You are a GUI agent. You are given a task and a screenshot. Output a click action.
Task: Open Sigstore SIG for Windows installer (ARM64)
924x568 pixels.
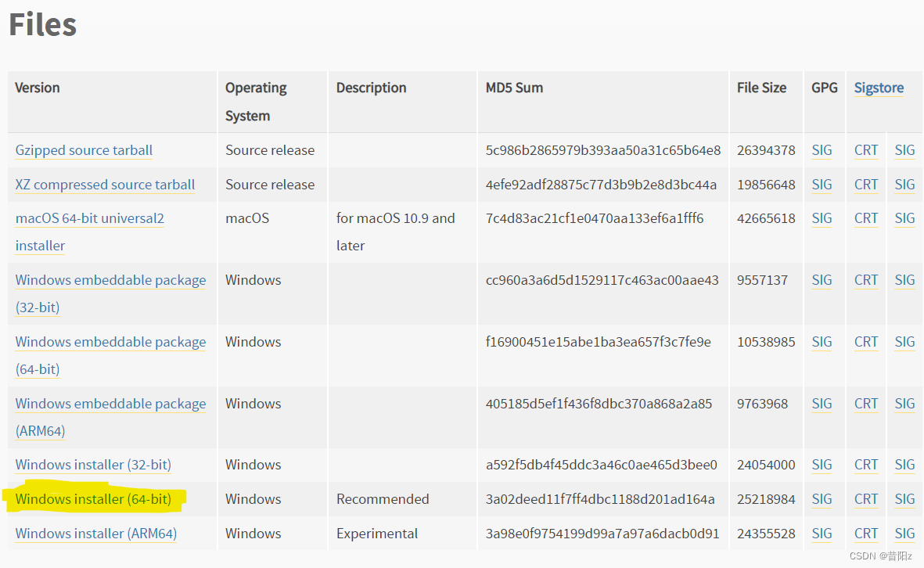pos(904,534)
